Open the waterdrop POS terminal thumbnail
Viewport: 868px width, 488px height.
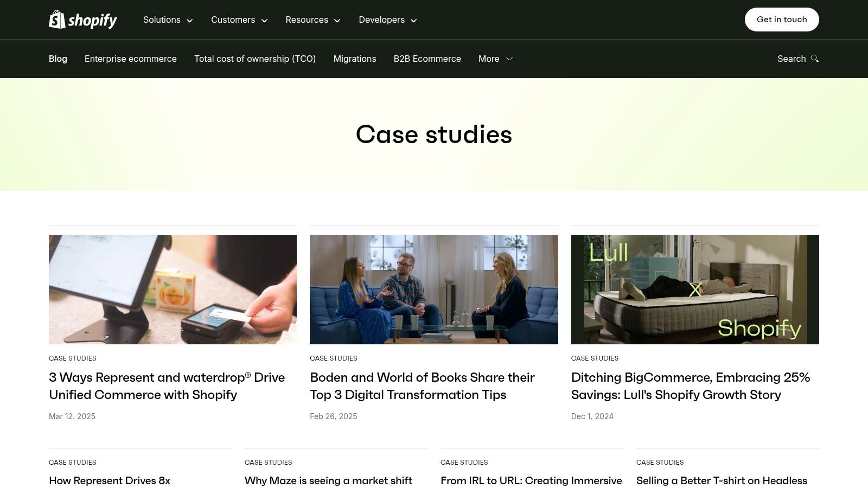pyautogui.click(x=173, y=290)
